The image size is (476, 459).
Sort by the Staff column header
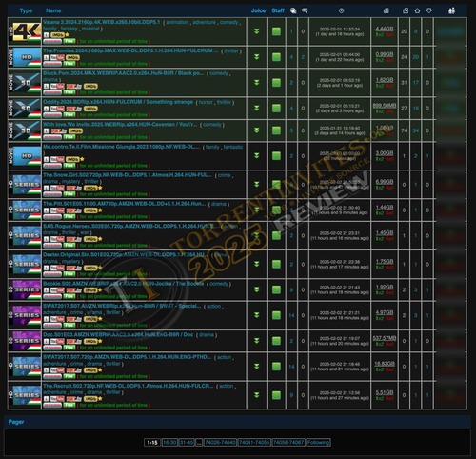point(278,10)
